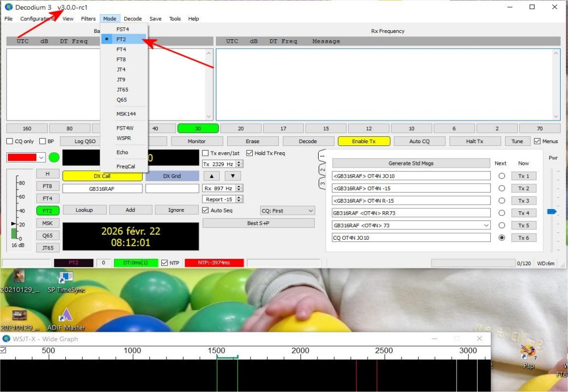Click the green round status indicator
568x392 pixels.
click(54, 157)
